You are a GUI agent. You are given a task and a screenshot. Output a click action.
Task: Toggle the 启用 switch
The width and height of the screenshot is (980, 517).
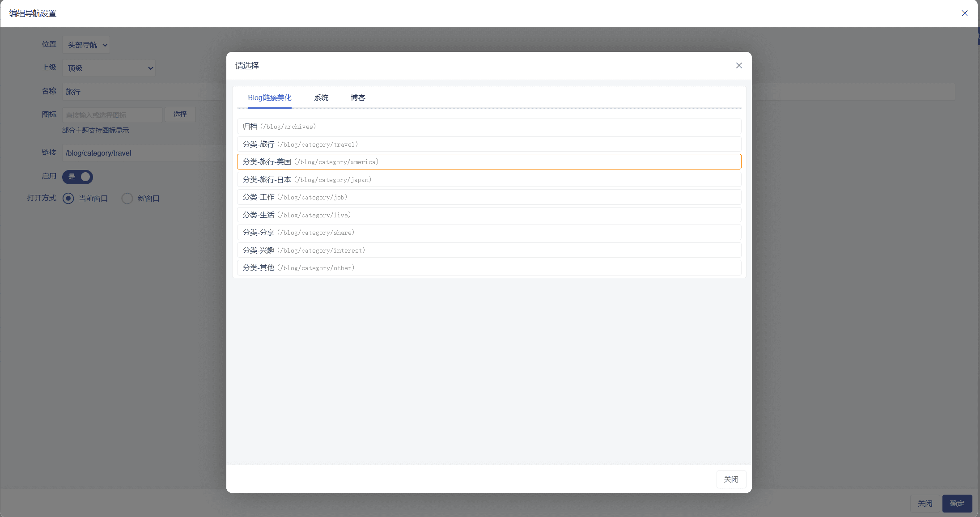[x=78, y=177]
